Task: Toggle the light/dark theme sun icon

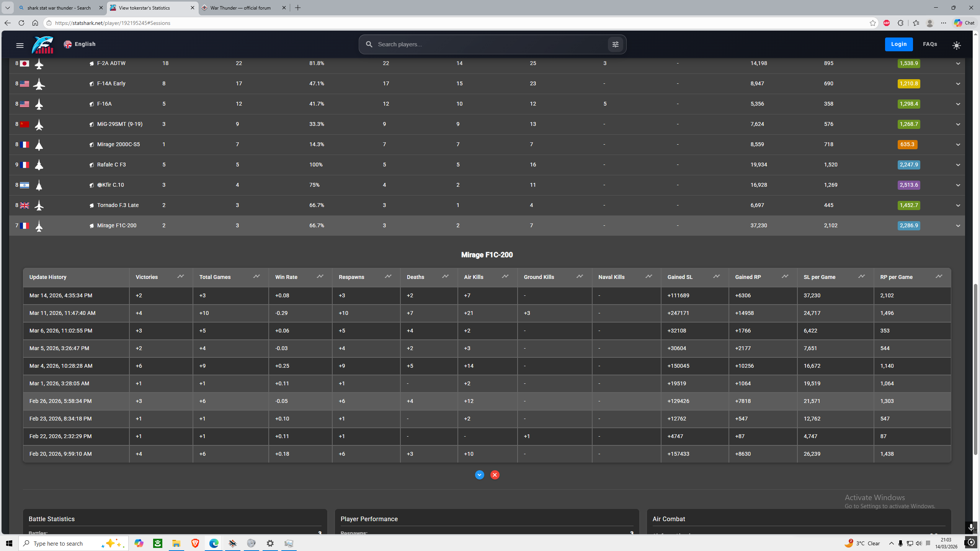Action: click(956, 46)
